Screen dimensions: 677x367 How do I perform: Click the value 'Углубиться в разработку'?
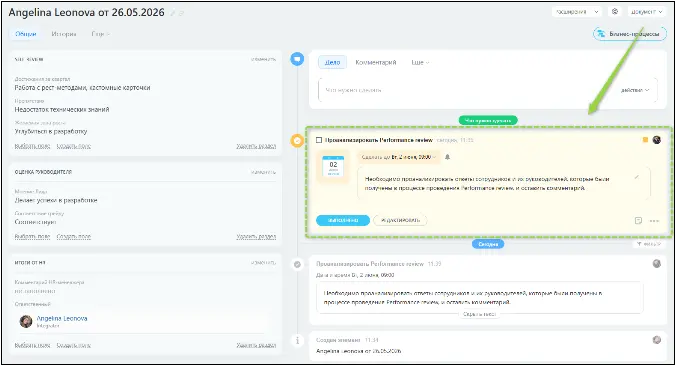(51, 131)
